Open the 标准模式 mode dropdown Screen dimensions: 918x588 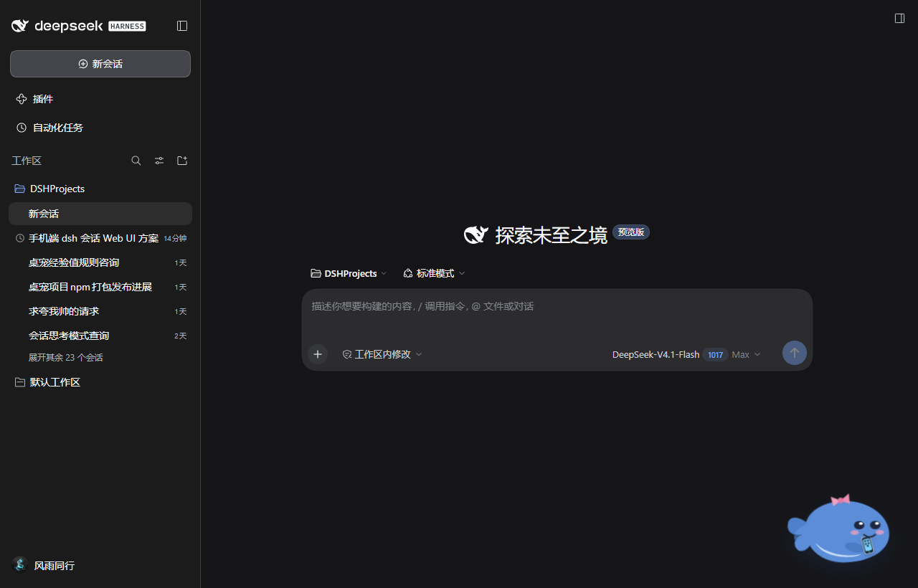(434, 273)
